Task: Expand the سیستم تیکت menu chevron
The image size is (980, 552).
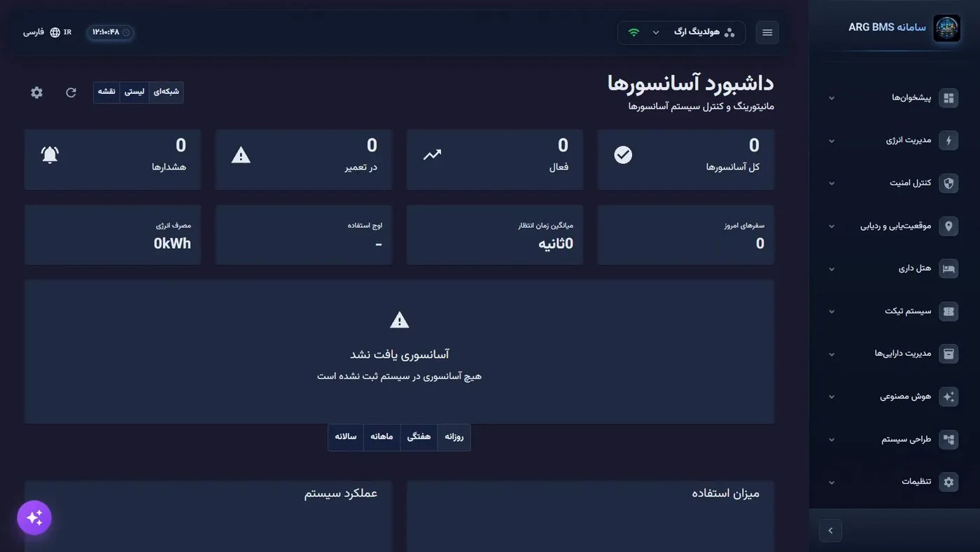Action: point(832,312)
